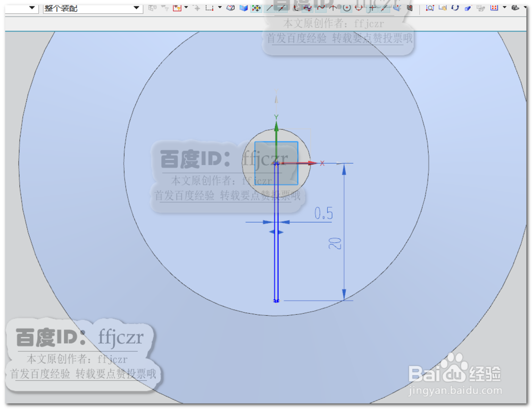Choose the dashed rectangle selection tool
Screen dimensions: 532x409
(210, 7)
